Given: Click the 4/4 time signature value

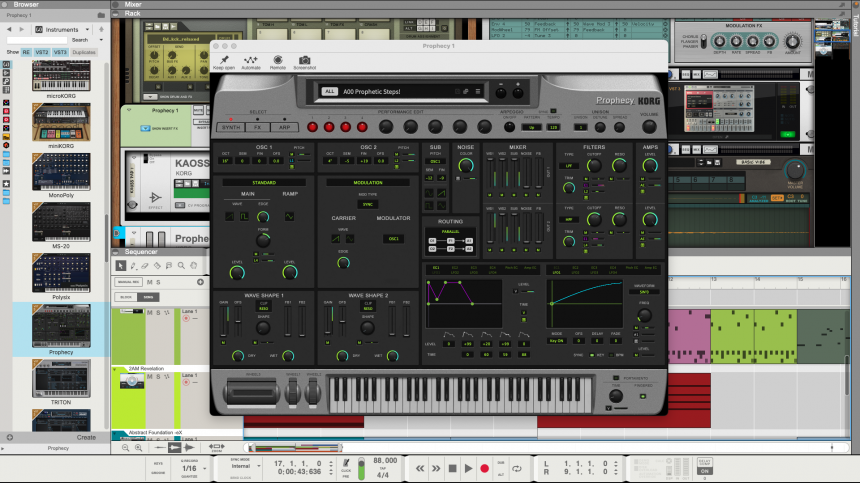Looking at the screenshot, I should pos(382,475).
